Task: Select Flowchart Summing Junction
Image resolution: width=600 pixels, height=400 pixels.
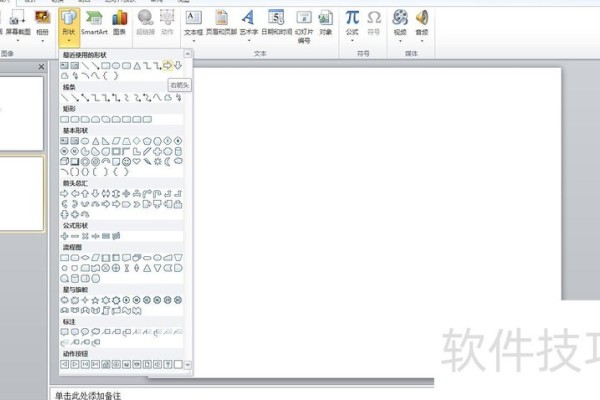Action: pos(106,268)
